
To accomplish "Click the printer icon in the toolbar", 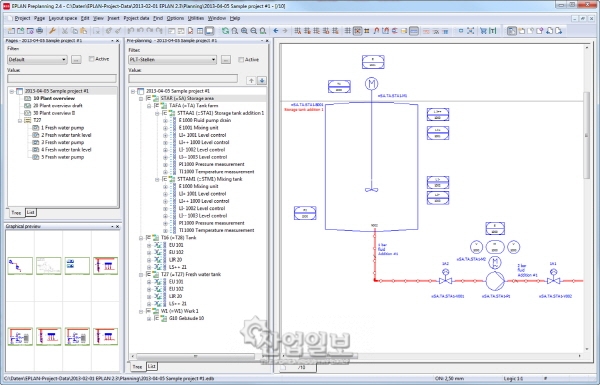I will click(39, 31).
